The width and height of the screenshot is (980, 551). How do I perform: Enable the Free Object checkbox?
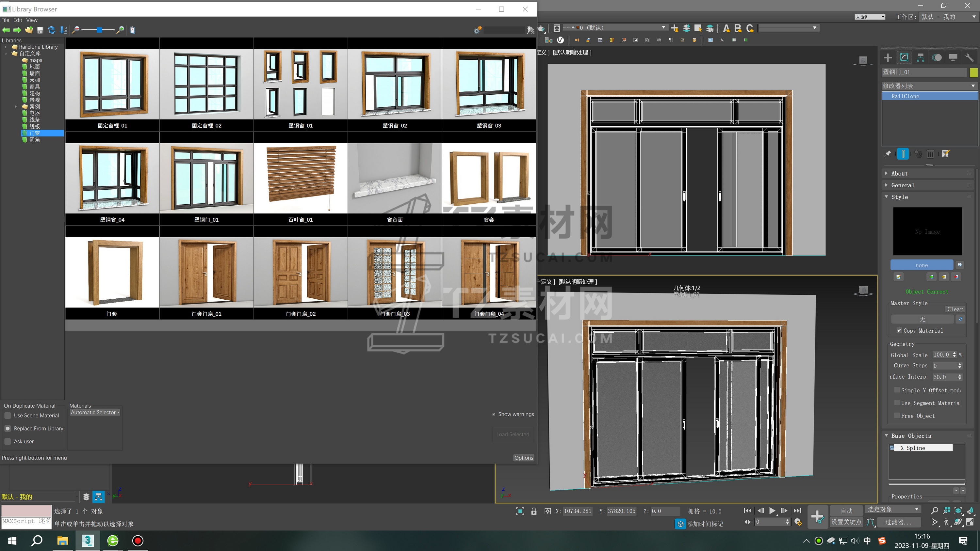[x=897, y=416]
